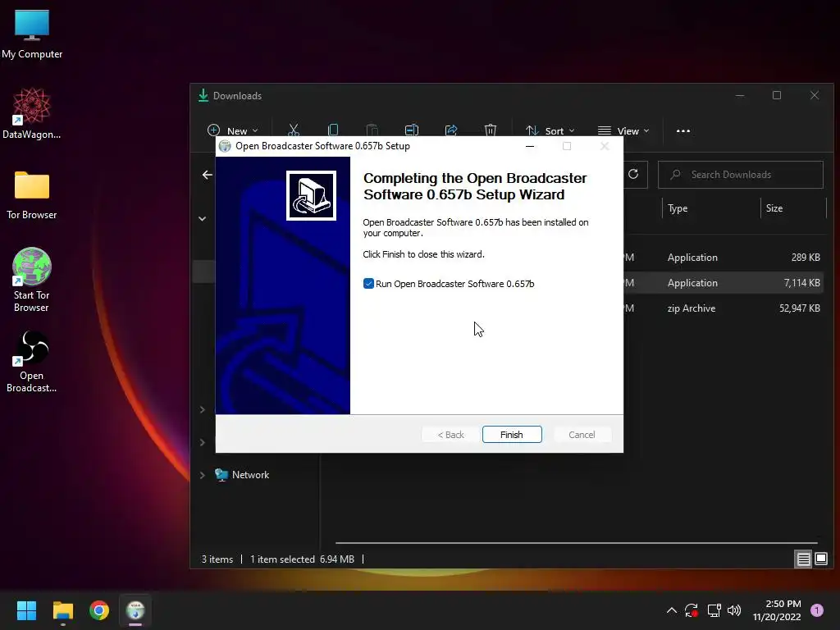This screenshot has width=840, height=630.
Task: Open My Computer desktop icon
Action: point(32,34)
